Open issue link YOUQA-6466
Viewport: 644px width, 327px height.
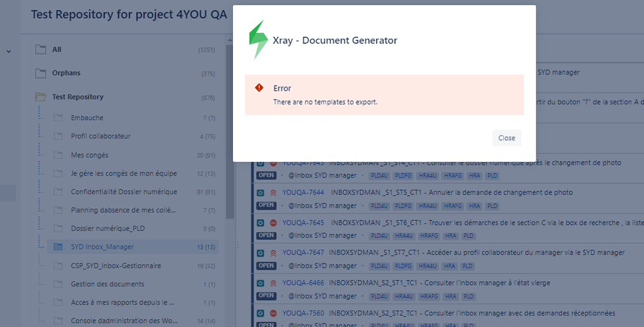point(303,283)
